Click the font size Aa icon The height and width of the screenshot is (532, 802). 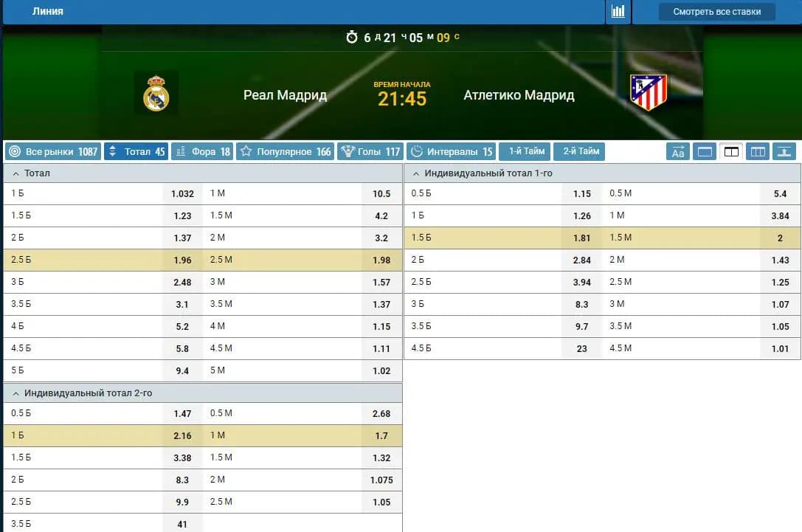pyautogui.click(x=678, y=151)
